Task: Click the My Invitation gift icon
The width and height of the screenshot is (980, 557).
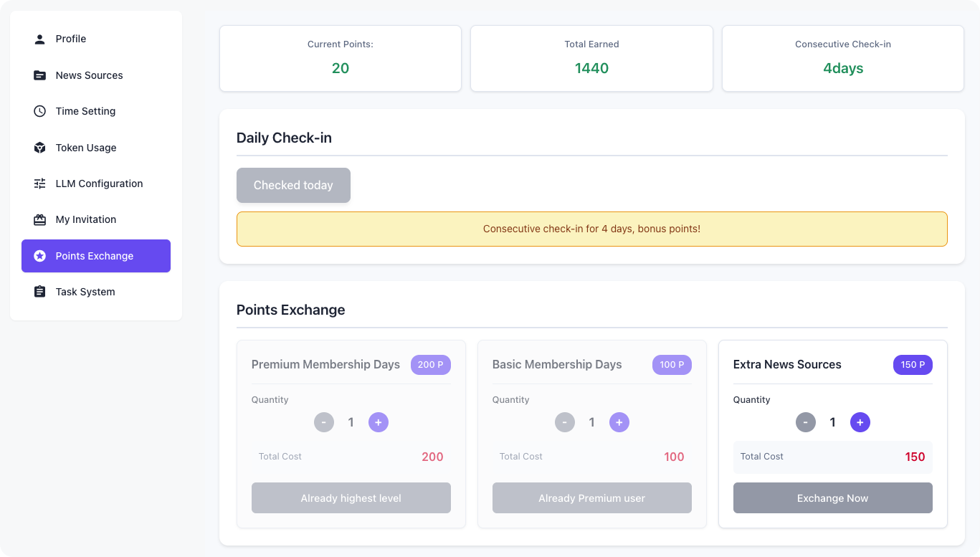Action: [x=40, y=219]
